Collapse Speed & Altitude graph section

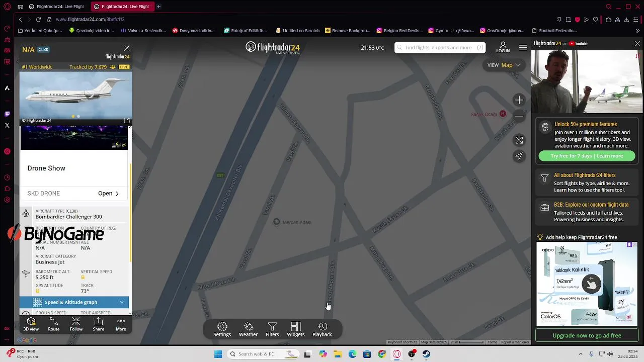74,302
